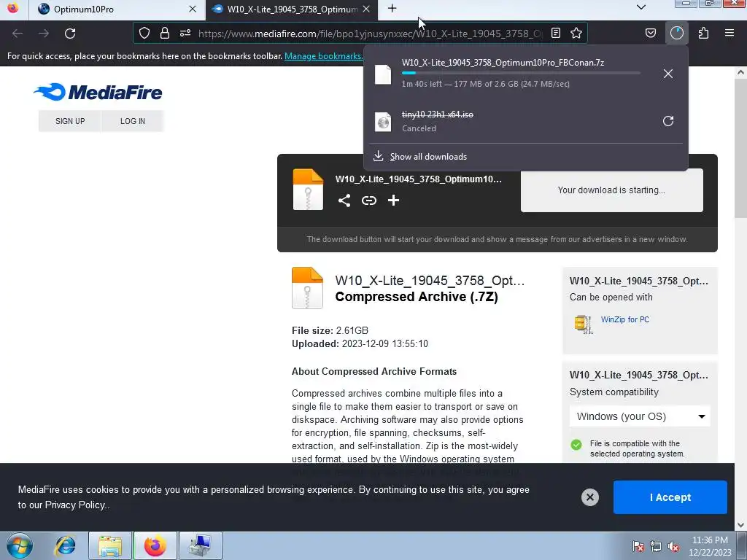The height and width of the screenshot is (560, 747).
Task: Copy link with the chain icon
Action: pyautogui.click(x=368, y=201)
